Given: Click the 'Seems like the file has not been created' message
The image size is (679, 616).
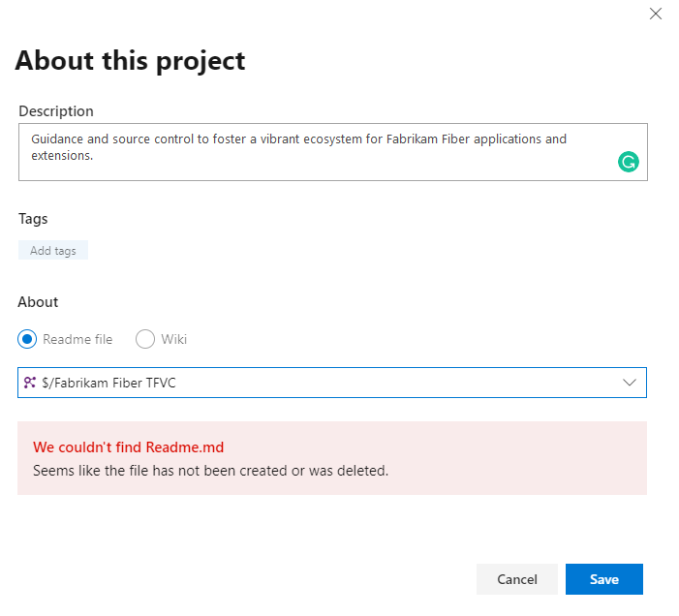Looking at the screenshot, I should pos(210,471).
